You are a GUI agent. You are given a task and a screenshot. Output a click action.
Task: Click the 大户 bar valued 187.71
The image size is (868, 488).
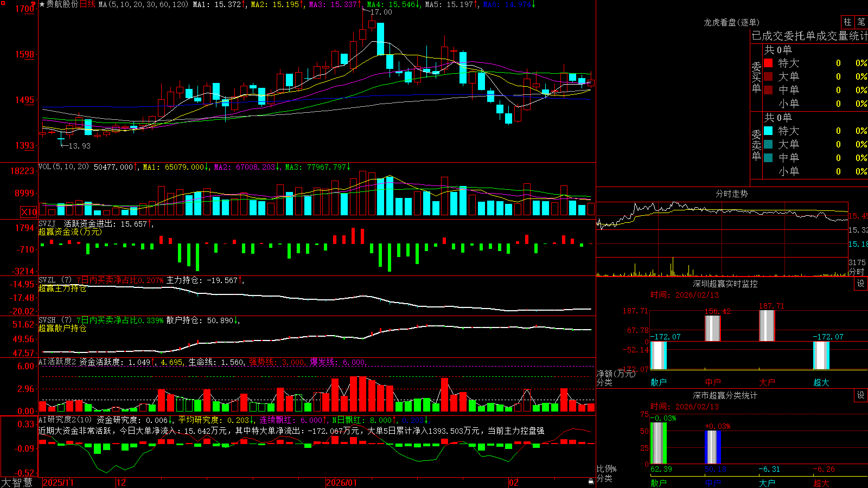(x=767, y=325)
